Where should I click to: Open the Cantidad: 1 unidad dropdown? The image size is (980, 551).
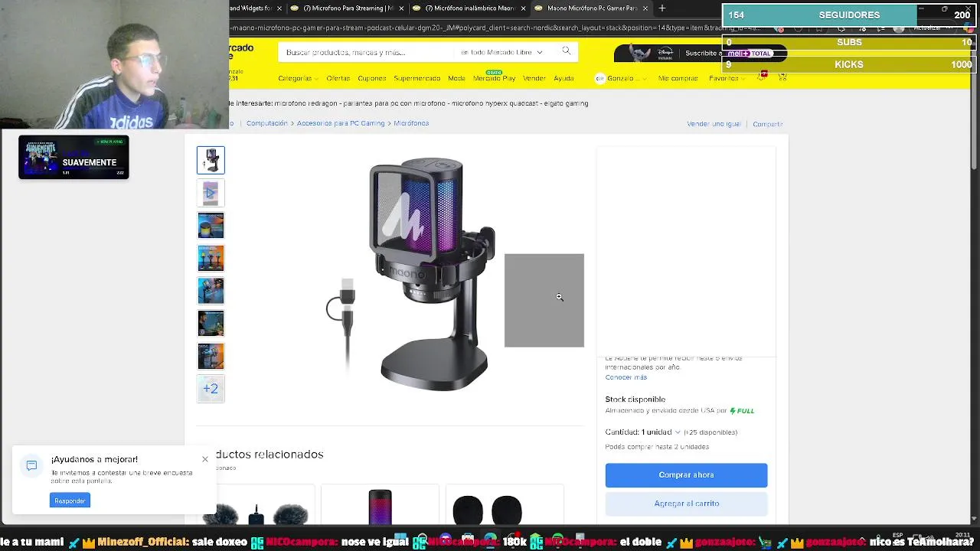point(642,432)
